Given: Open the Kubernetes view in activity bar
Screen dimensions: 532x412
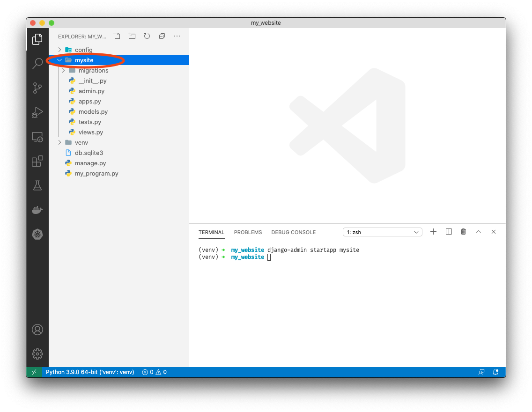Looking at the screenshot, I should click(x=37, y=234).
